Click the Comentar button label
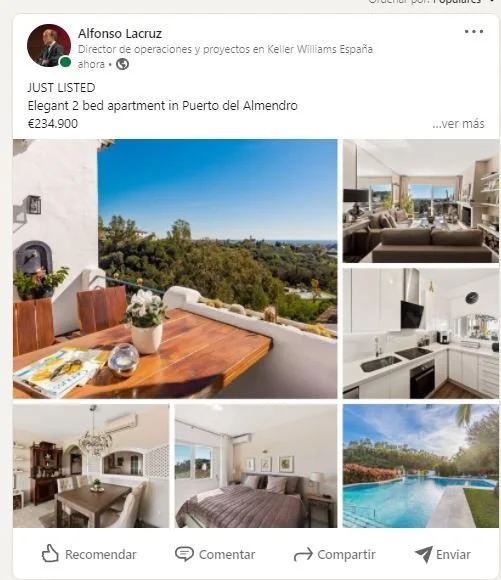The image size is (501, 580). [227, 554]
